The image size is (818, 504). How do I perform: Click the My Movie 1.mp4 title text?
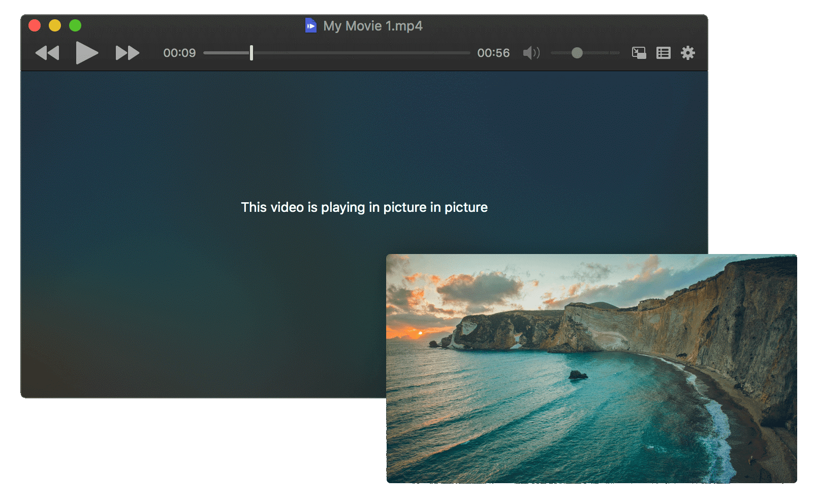pyautogui.click(x=373, y=25)
